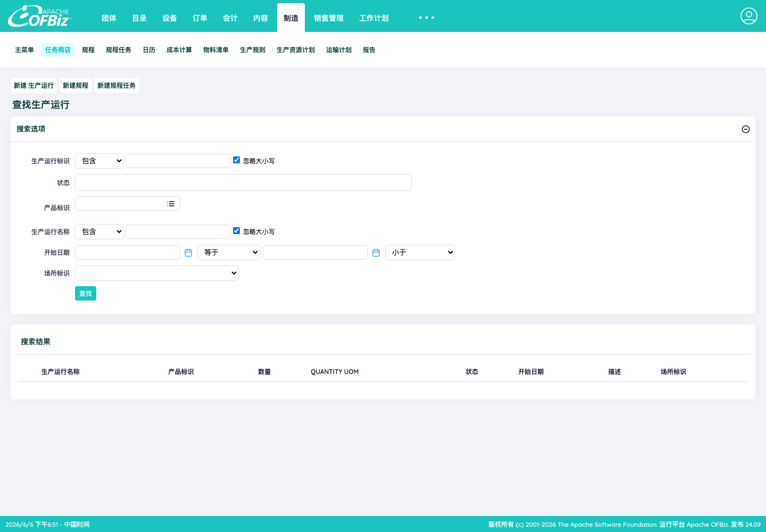Open the user profile icon
Screen dimensions: 766x532
748,16
